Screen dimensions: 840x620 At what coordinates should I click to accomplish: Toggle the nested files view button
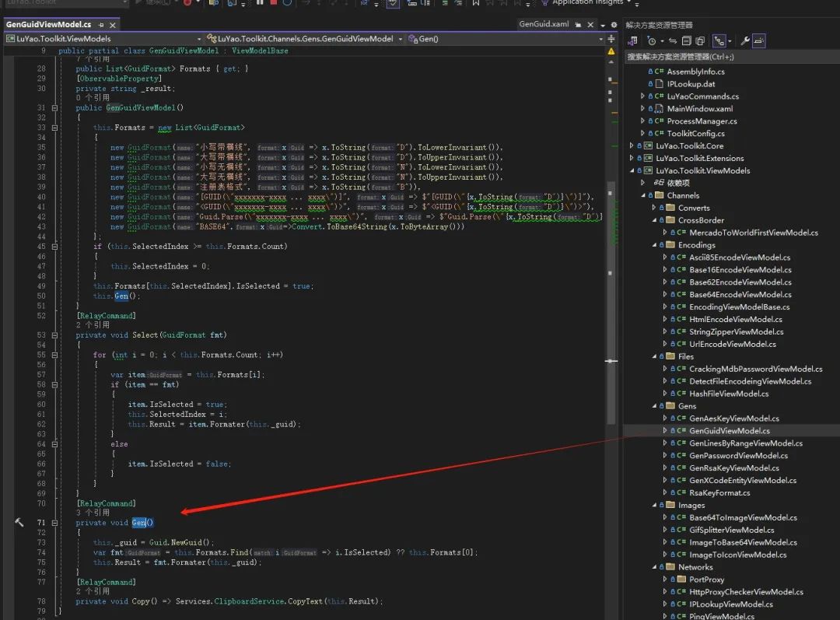(720, 41)
